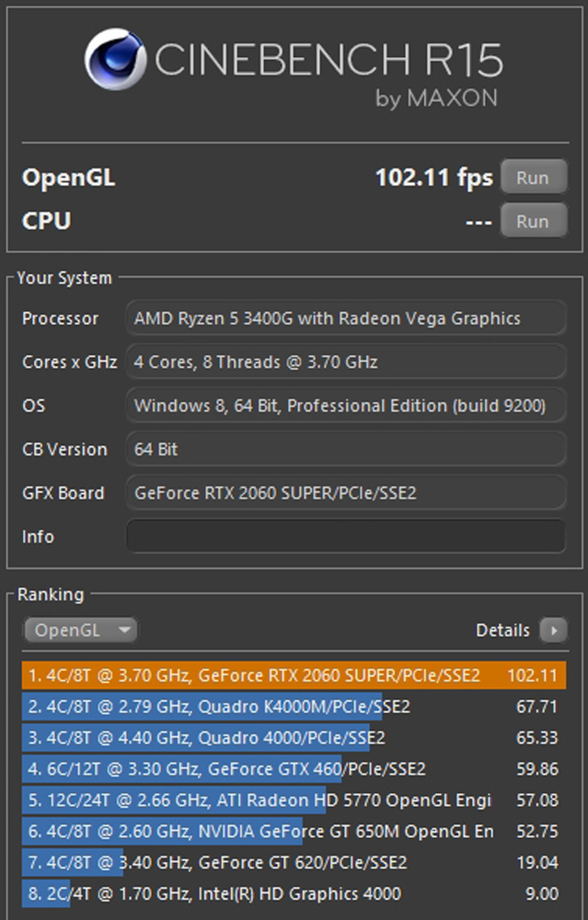This screenshot has width=588, height=920.
Task: Click the Cinebench sphere logo
Action: pyautogui.click(x=116, y=59)
